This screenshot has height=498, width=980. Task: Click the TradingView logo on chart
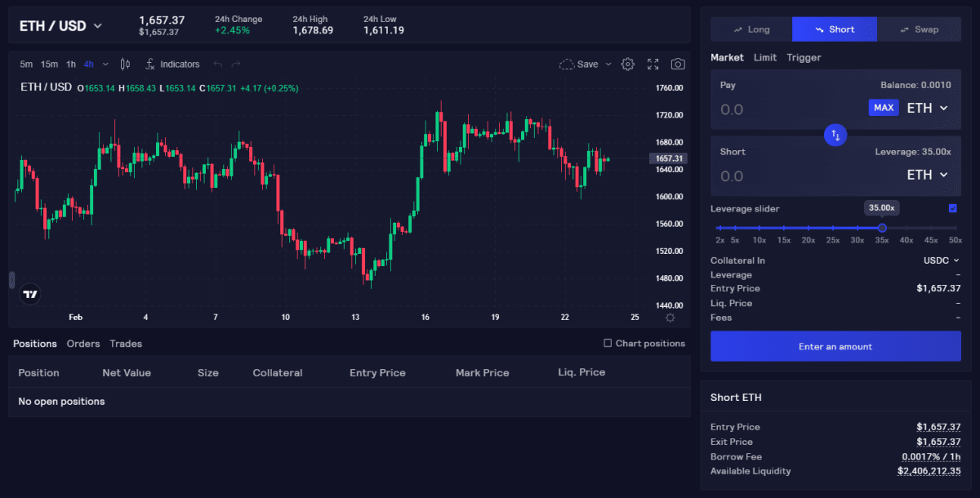tap(30, 295)
